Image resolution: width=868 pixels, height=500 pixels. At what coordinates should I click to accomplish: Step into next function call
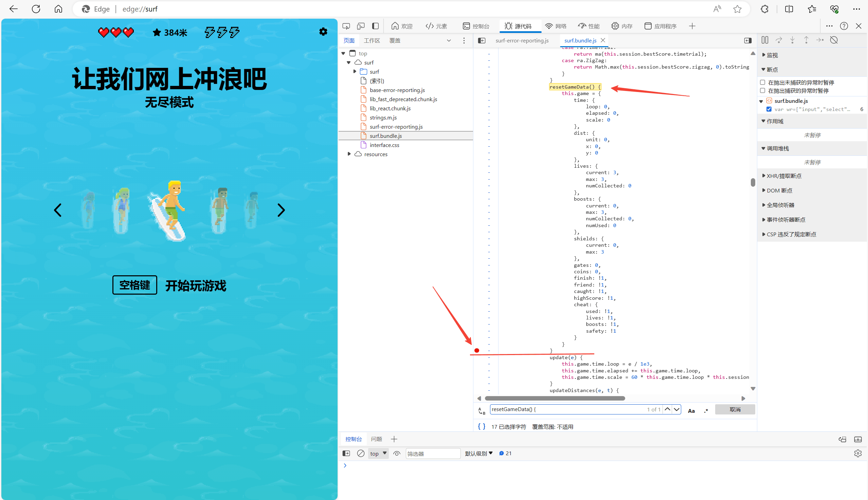click(792, 40)
